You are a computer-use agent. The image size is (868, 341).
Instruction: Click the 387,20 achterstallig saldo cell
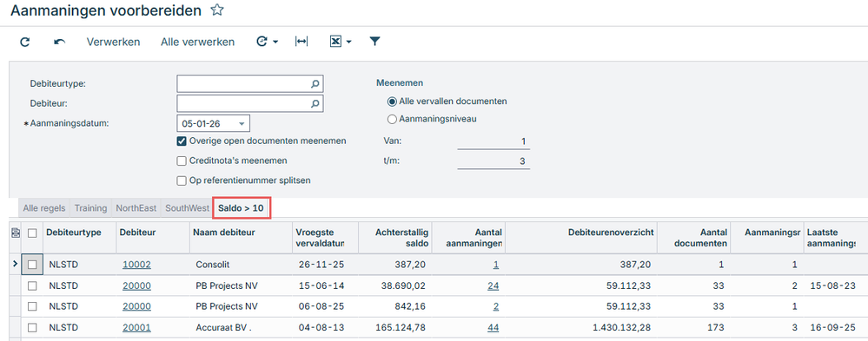pyautogui.click(x=395, y=265)
